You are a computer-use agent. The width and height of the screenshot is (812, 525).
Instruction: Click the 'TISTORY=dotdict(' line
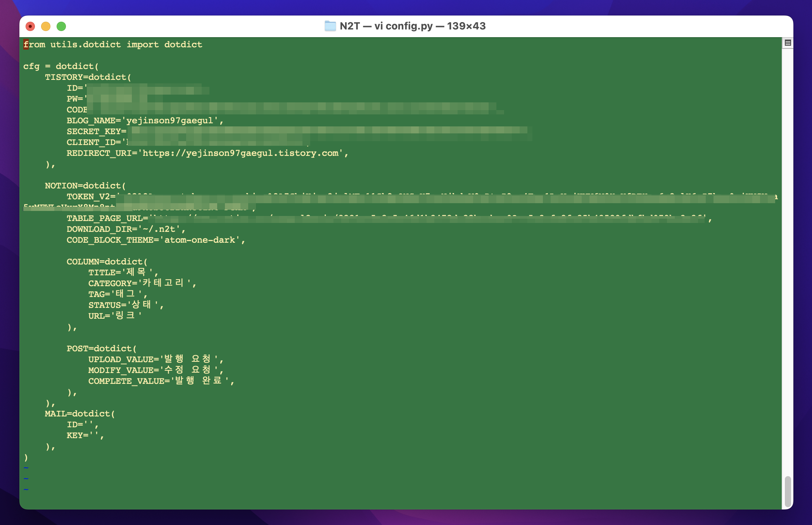click(88, 77)
